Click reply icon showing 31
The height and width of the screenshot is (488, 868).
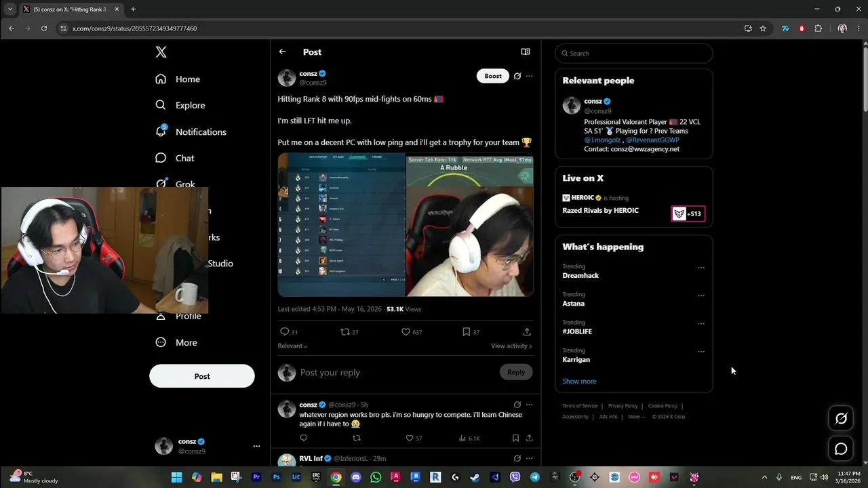coord(285,331)
